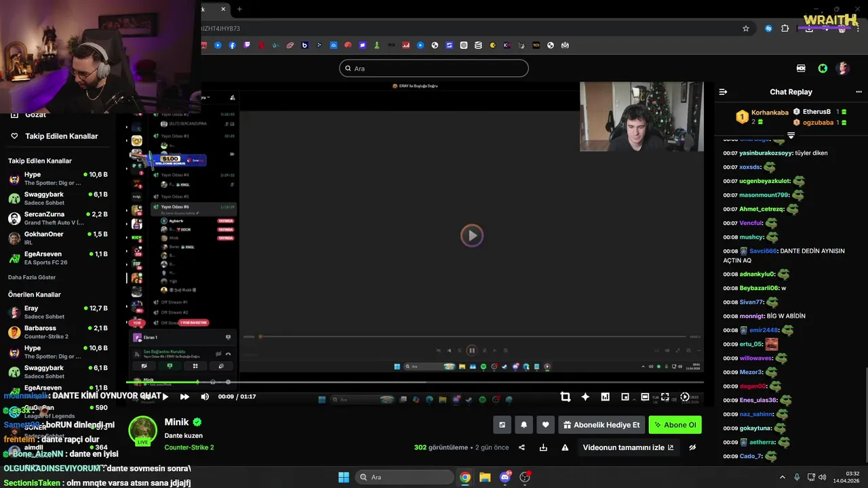Image resolution: width=868 pixels, height=488 pixels.
Task: Download the video with download icon
Action: click(543, 447)
